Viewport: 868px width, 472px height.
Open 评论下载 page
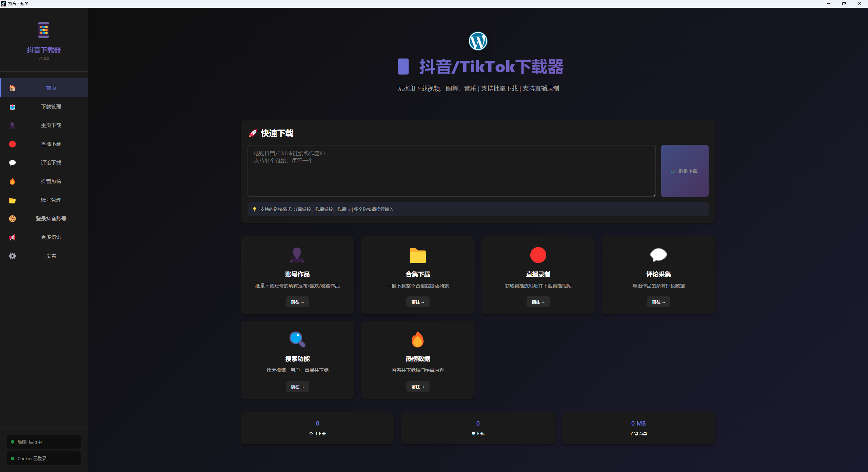click(44, 162)
